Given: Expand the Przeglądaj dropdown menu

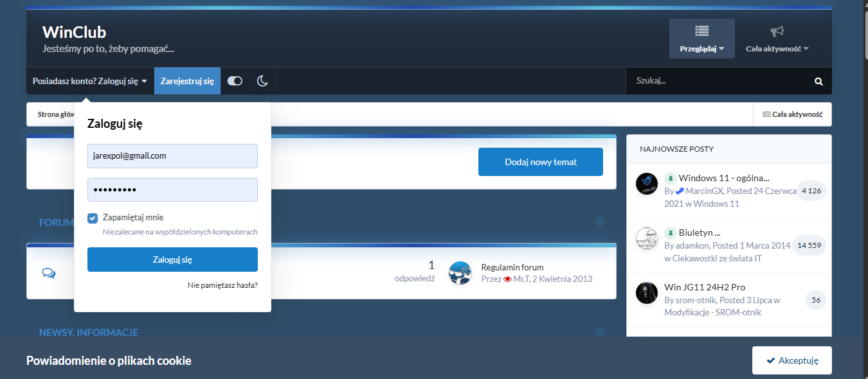Looking at the screenshot, I should click(x=701, y=39).
